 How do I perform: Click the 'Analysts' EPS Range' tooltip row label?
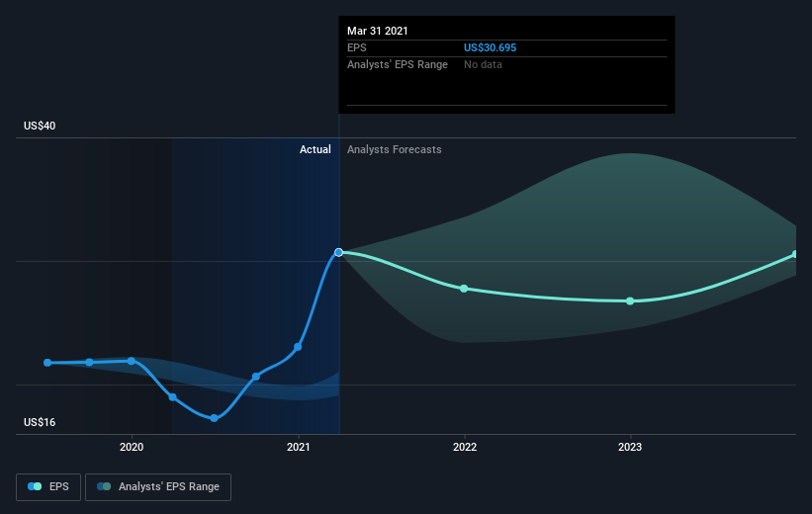pos(398,64)
